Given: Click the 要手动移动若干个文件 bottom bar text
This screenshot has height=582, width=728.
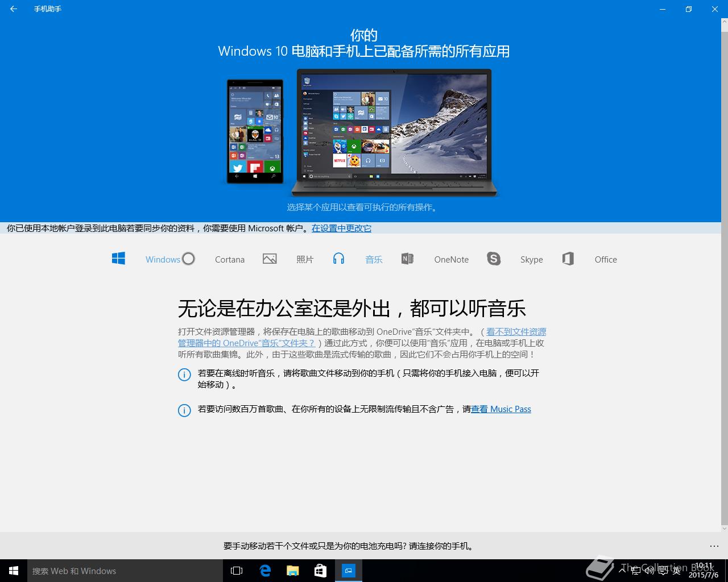Looking at the screenshot, I should click(x=348, y=546).
